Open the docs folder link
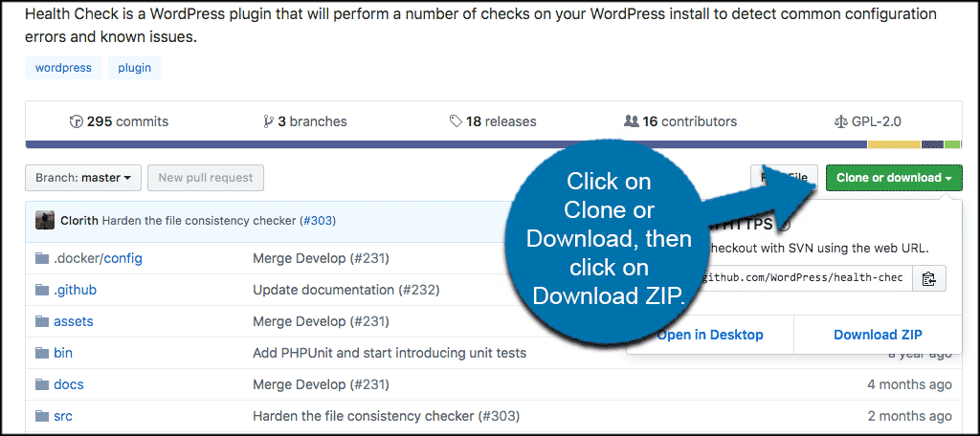 (69, 384)
